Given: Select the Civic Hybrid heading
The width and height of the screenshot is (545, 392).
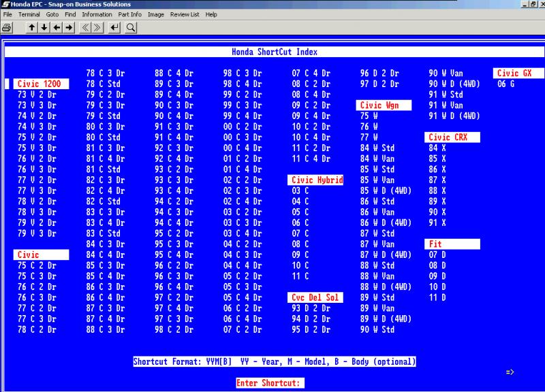Looking at the screenshot, I should click(315, 180).
